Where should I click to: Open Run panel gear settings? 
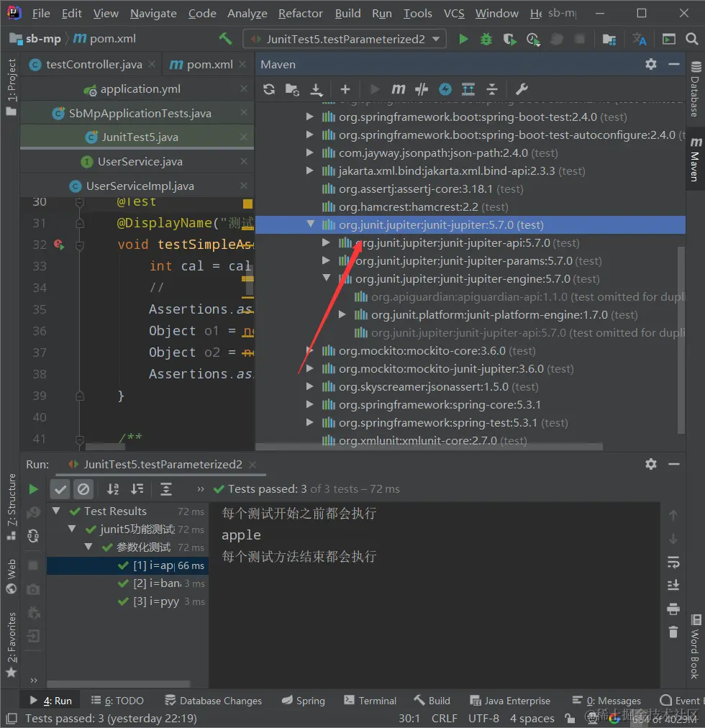click(650, 464)
